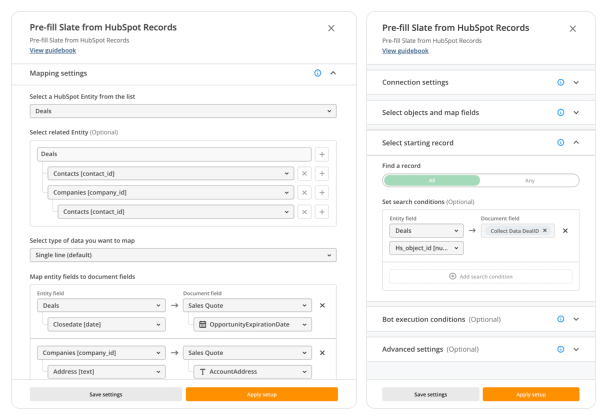Viewport: 608px width, 420px height.
Task: Click the Select objects and map fields label
Action: pyautogui.click(x=430, y=112)
